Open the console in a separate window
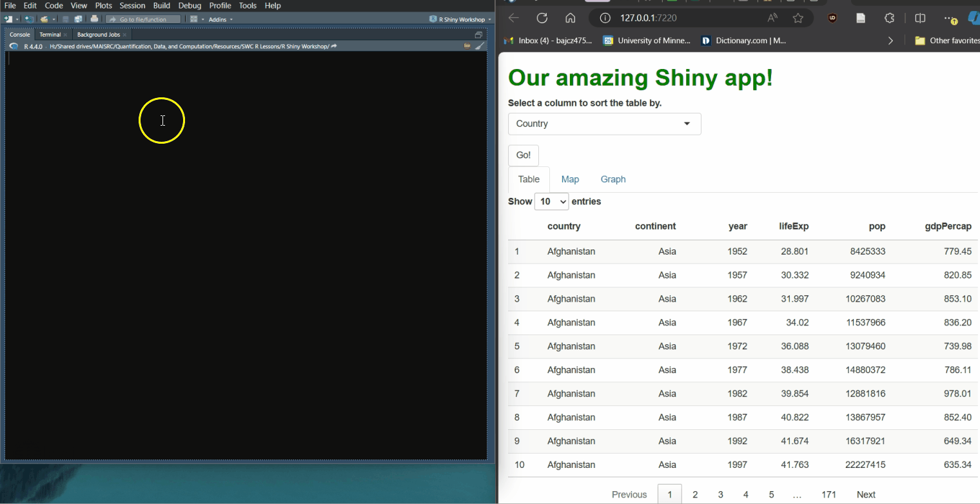The width and height of the screenshot is (980, 504). (x=478, y=35)
